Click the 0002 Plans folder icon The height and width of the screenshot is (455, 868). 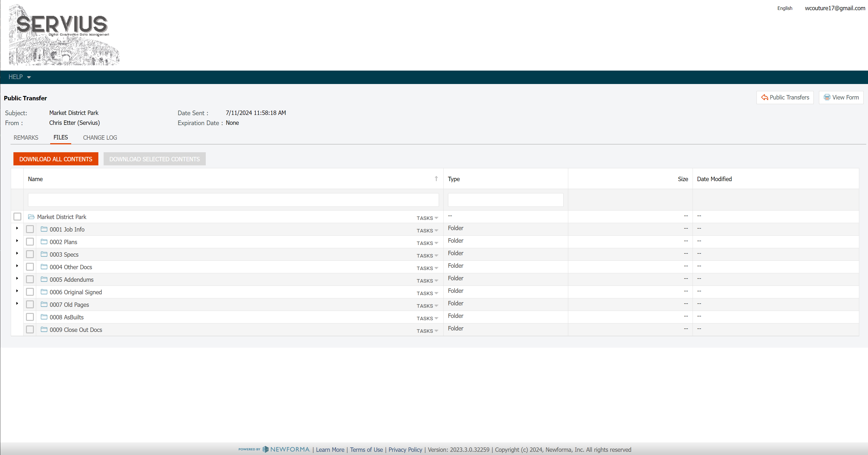pyautogui.click(x=44, y=242)
